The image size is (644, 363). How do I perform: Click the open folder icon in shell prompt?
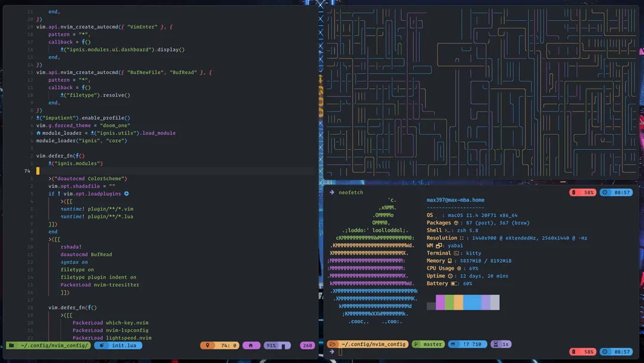click(x=332, y=344)
